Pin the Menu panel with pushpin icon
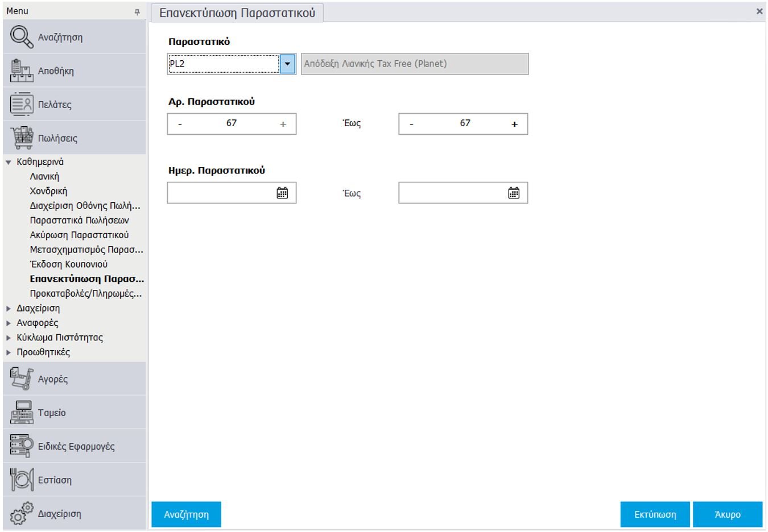 (x=137, y=11)
